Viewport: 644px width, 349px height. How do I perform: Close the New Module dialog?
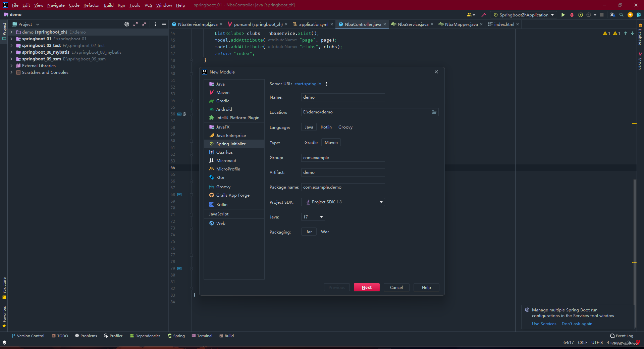point(436,72)
